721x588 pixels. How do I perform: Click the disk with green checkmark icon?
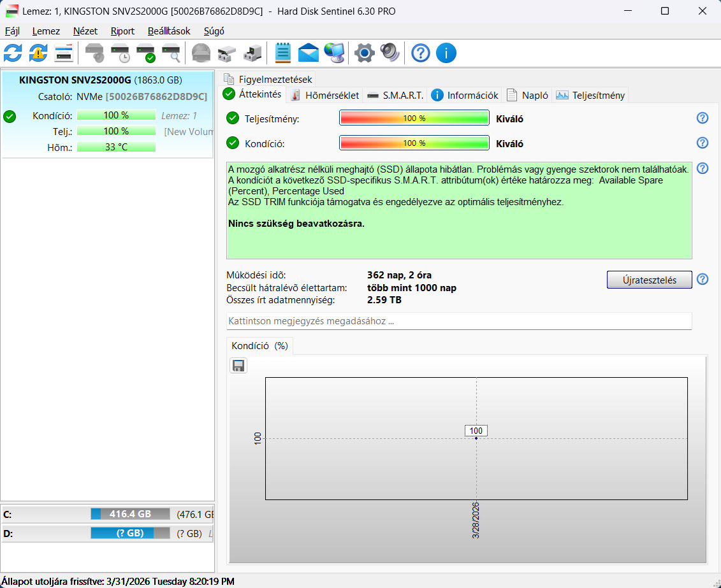click(x=146, y=53)
